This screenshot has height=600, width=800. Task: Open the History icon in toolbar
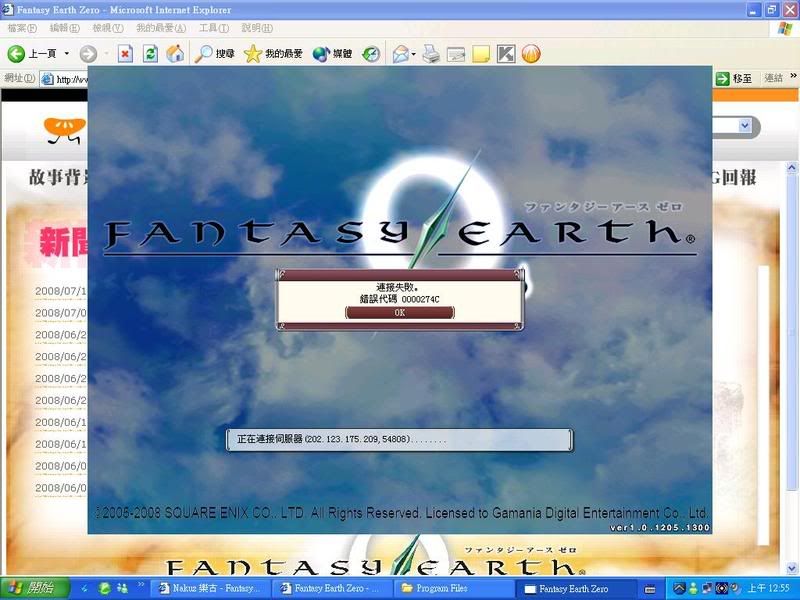pyautogui.click(x=371, y=53)
